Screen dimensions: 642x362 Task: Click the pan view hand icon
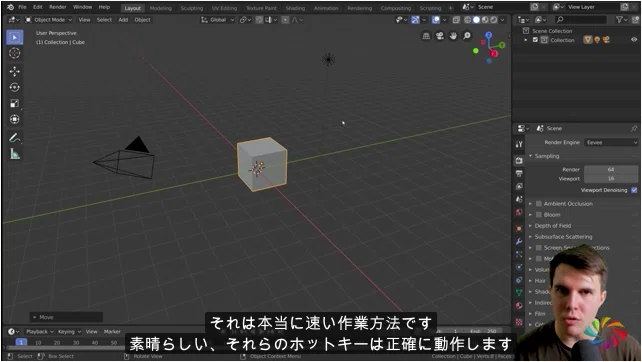453,36
